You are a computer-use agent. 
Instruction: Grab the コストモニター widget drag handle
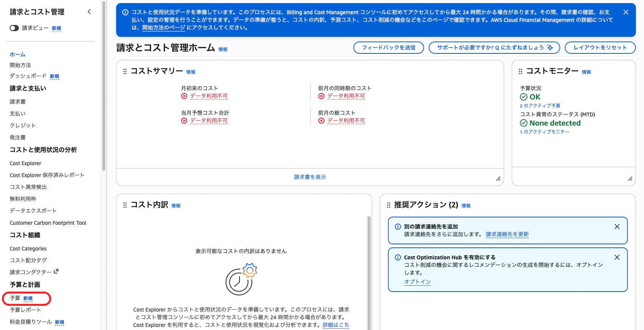[x=521, y=71]
